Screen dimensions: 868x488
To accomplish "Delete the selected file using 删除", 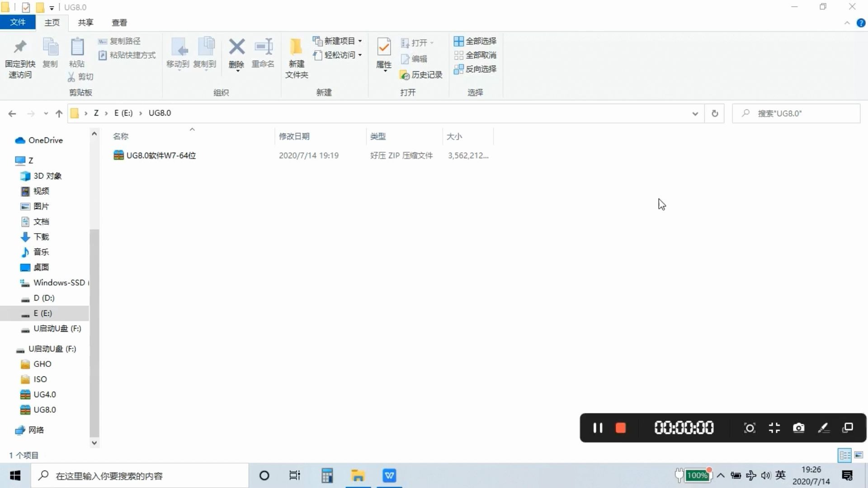I will click(x=236, y=54).
